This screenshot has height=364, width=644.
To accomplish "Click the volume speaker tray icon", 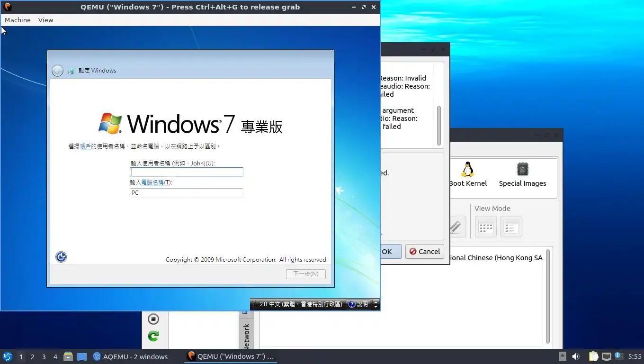I will (576, 356).
